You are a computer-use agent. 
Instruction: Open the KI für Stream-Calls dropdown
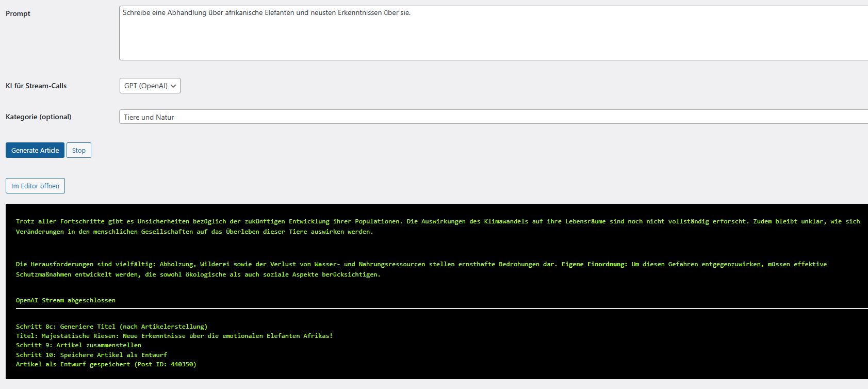coord(150,86)
